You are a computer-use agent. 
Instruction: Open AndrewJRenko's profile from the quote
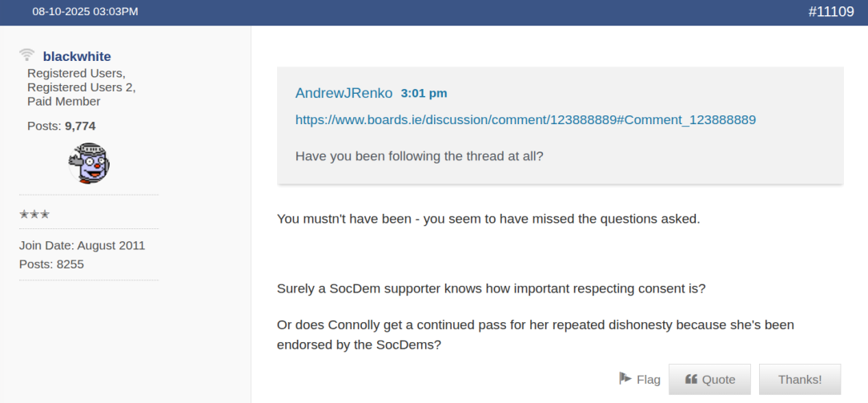pyautogui.click(x=344, y=93)
